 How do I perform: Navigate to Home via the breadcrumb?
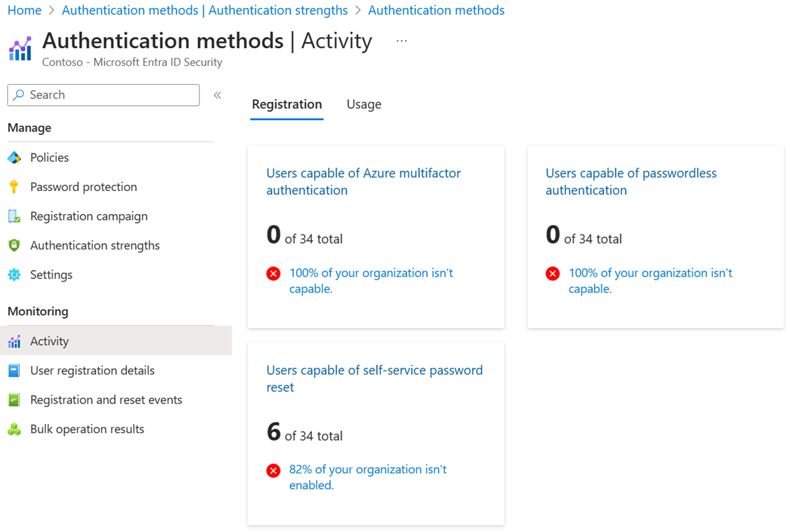click(x=24, y=10)
